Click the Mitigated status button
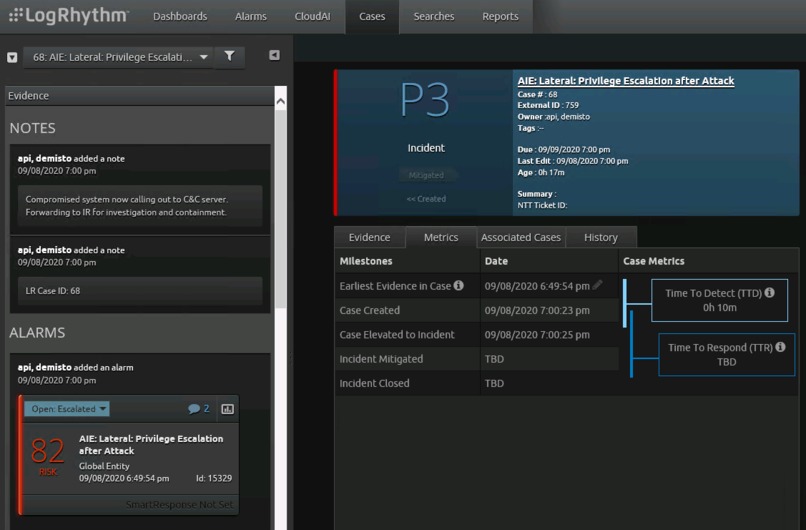Image resolution: width=806 pixels, height=530 pixels. tap(426, 175)
